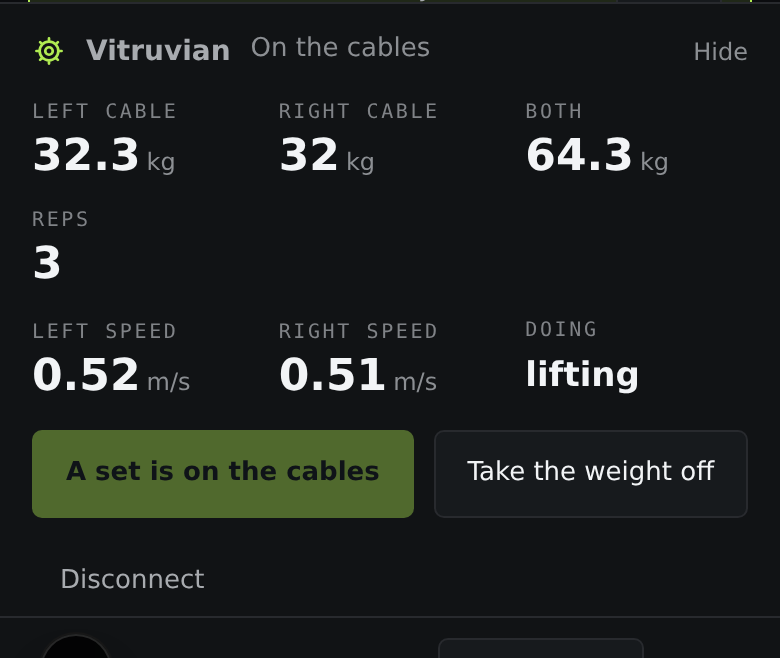Select the right speed 0.51 m/s value
The width and height of the screenshot is (780, 658).
(x=358, y=375)
